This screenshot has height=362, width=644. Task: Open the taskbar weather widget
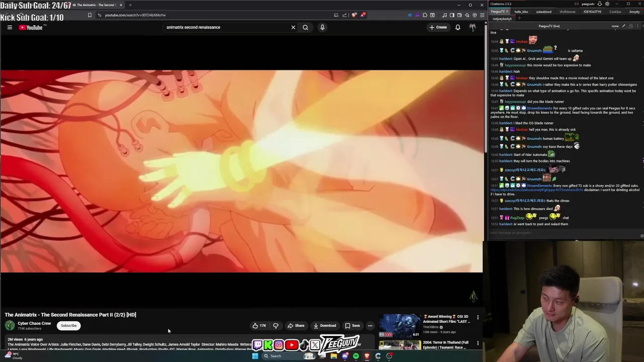click(x=13, y=356)
